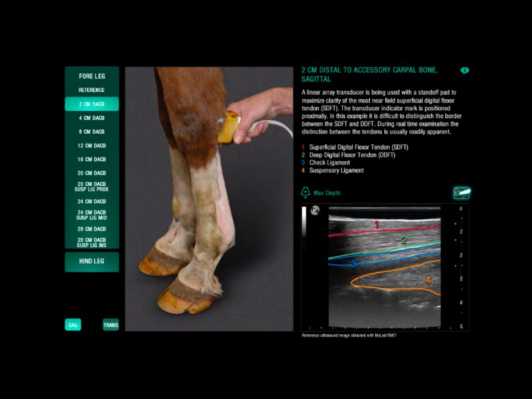Click the grayscale bar beside ultrasound image
Viewport: 532px width, 399px height.
(304, 223)
